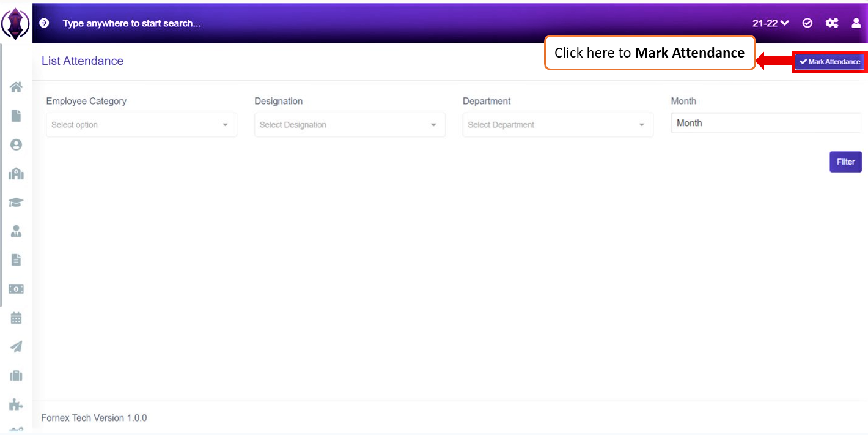Open the puzzle piece sidebar icon
Image resolution: width=868 pixels, height=435 pixels.
16,404
